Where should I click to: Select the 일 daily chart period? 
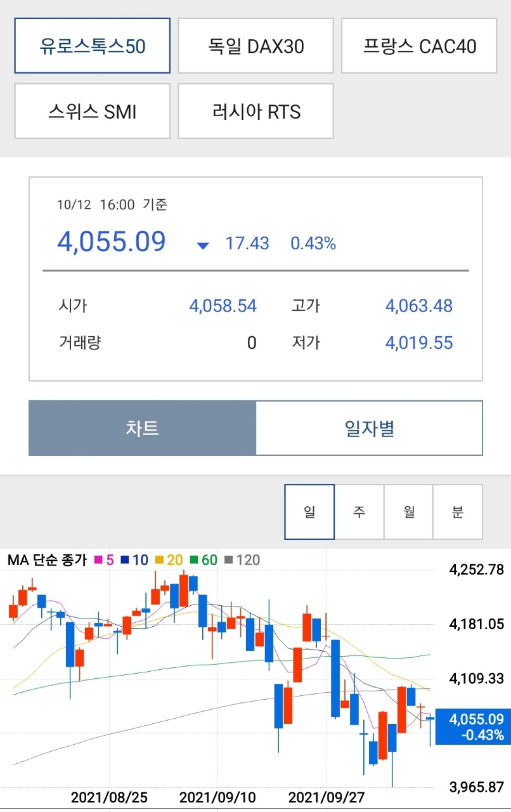(x=309, y=512)
